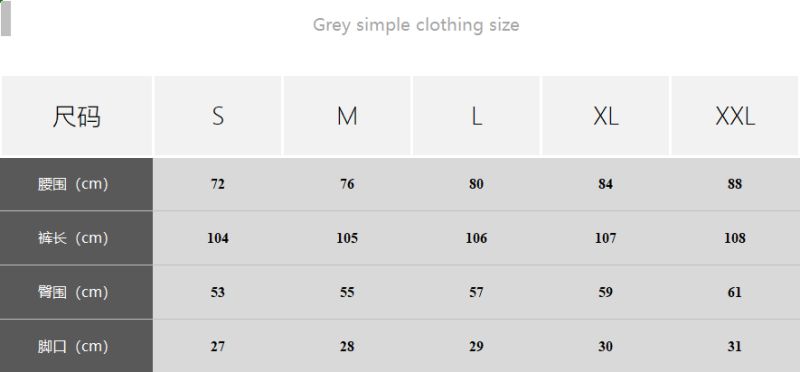Select the L size column header
This screenshot has width=800, height=372.
476,116
